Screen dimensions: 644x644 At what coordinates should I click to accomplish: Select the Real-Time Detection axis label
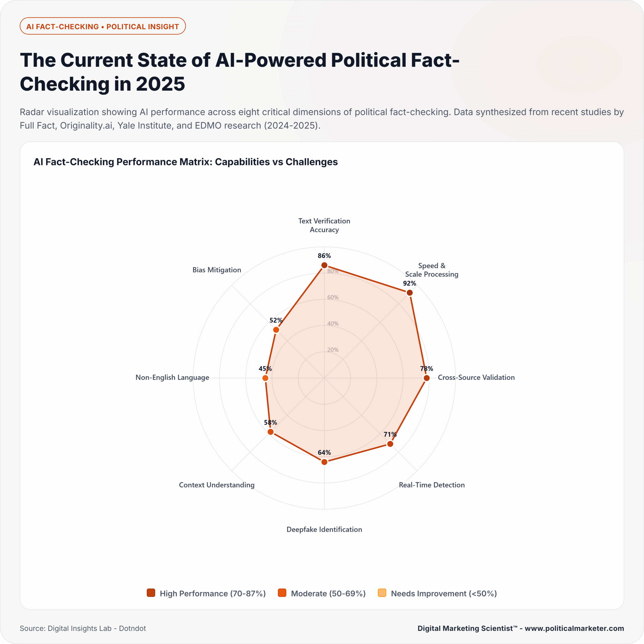(x=432, y=485)
